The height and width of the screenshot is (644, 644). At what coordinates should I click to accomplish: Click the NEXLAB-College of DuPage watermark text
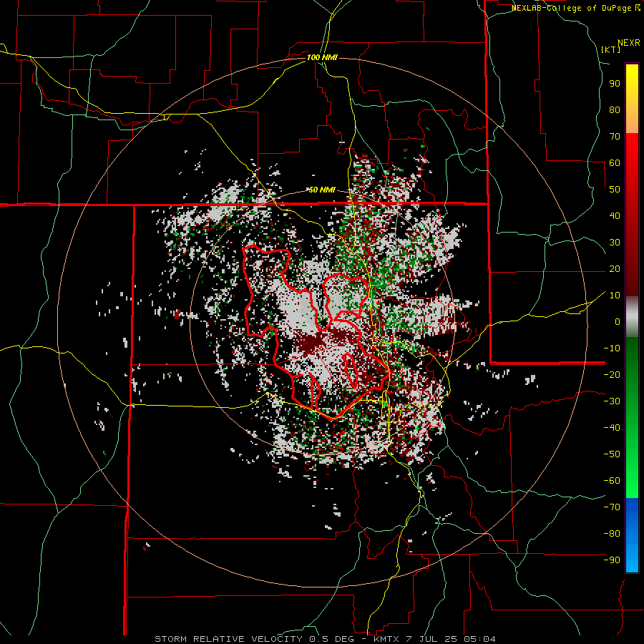571,8
